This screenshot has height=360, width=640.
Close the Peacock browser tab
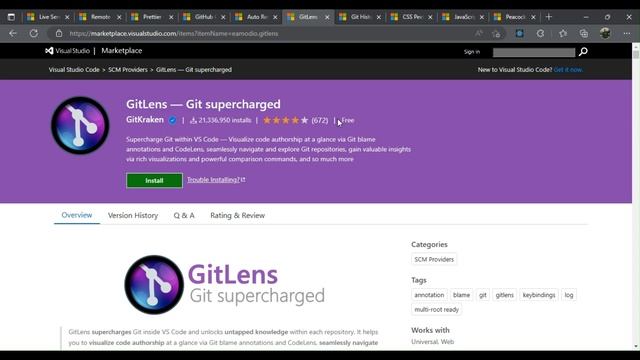(x=533, y=17)
